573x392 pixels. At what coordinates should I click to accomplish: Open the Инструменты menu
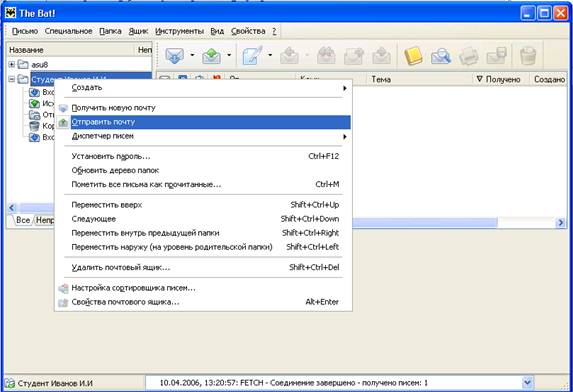179,31
